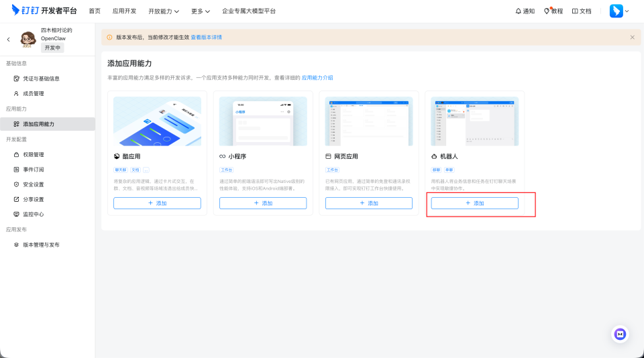This screenshot has width=644, height=358.
Task: Add the 网页应用 capability
Action: pos(369,203)
